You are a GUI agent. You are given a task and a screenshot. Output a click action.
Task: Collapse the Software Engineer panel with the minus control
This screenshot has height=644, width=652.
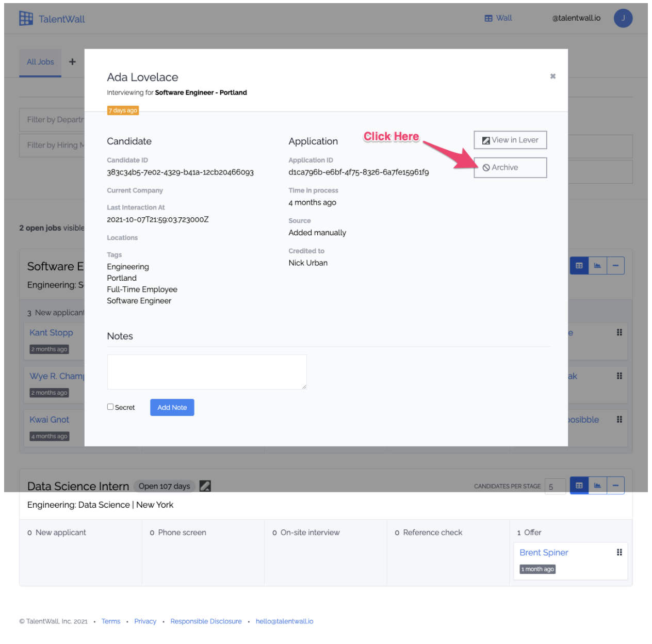point(615,265)
